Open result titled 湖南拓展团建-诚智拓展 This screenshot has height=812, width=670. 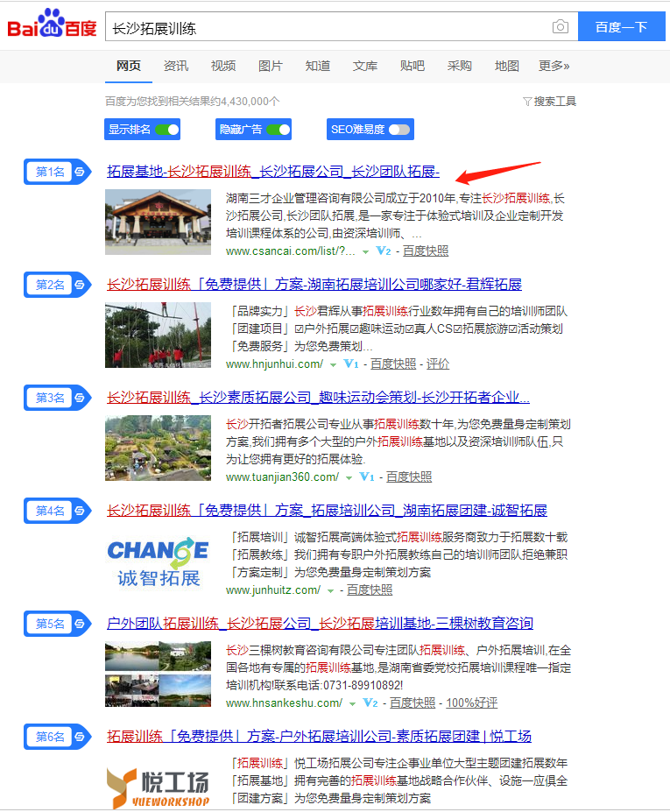point(327,511)
